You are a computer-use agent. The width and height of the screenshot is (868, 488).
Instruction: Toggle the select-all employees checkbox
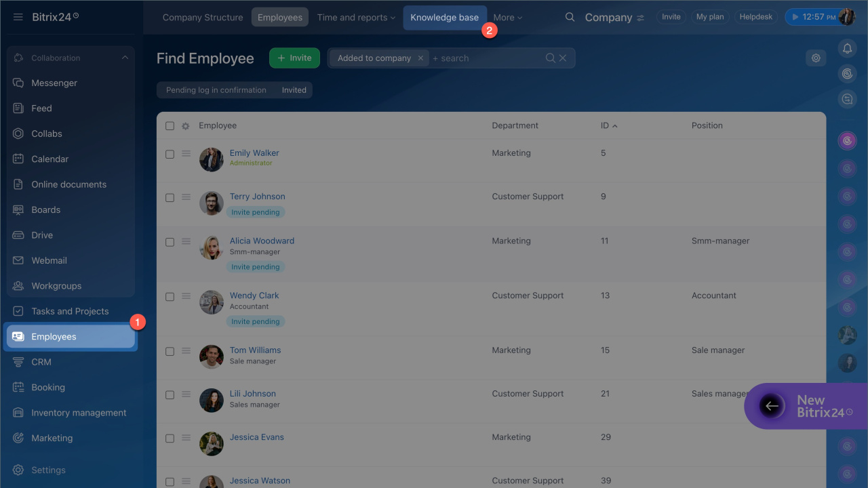pos(170,126)
